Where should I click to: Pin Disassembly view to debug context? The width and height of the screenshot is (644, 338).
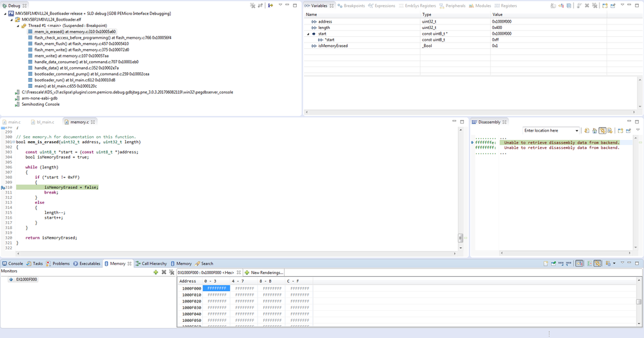[629, 130]
